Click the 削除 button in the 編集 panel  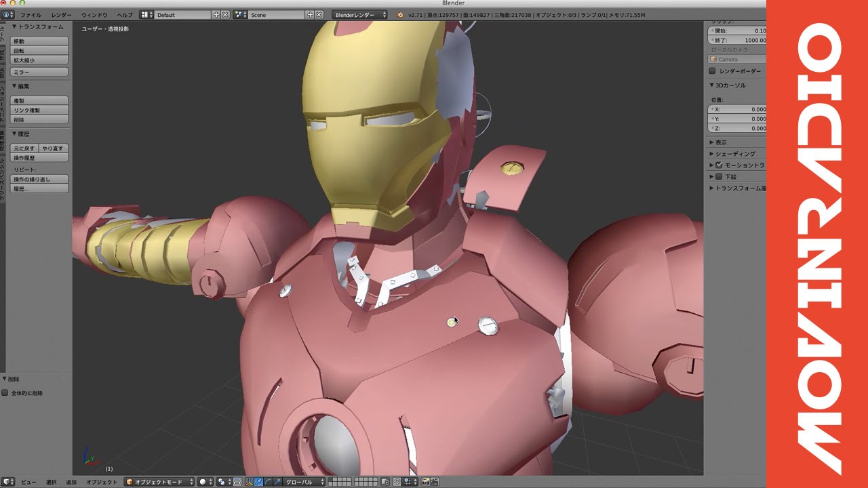39,119
